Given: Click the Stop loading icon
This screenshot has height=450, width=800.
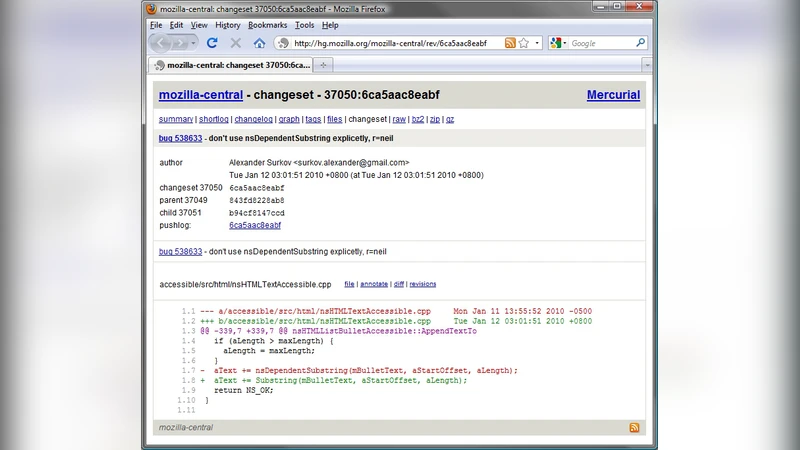Looking at the screenshot, I should click(x=236, y=43).
